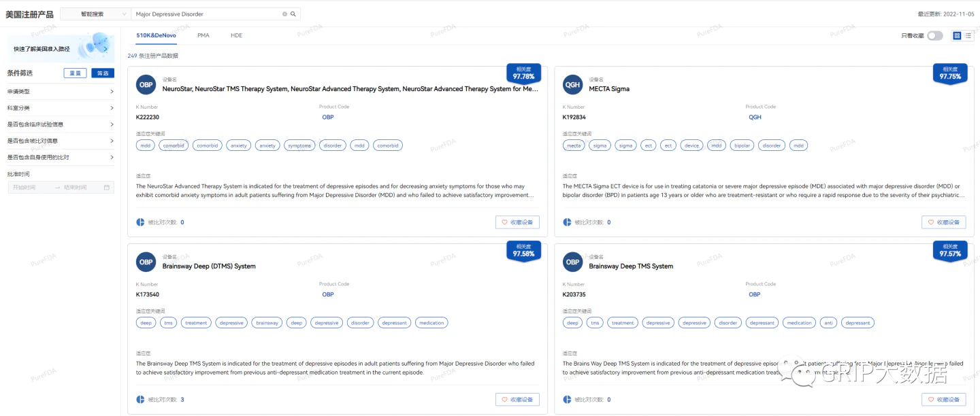
Task: Favorite the Brainsway Deep (DTMS) System
Action: click(x=517, y=400)
